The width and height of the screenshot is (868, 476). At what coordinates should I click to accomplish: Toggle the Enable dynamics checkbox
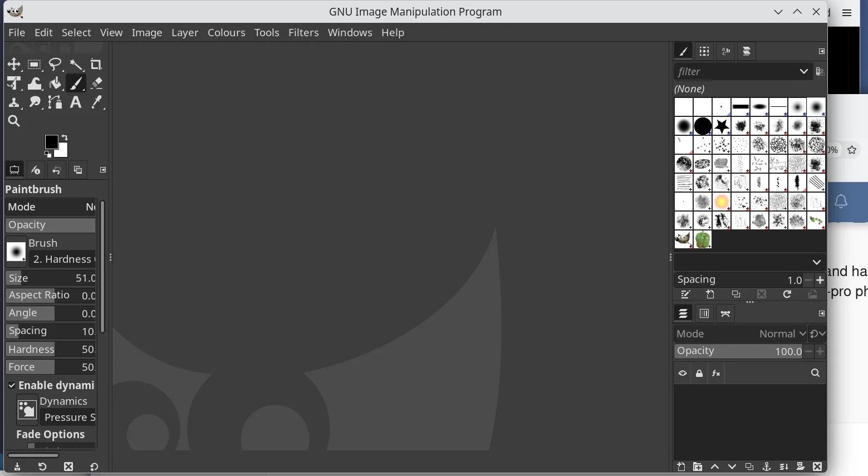click(12, 386)
